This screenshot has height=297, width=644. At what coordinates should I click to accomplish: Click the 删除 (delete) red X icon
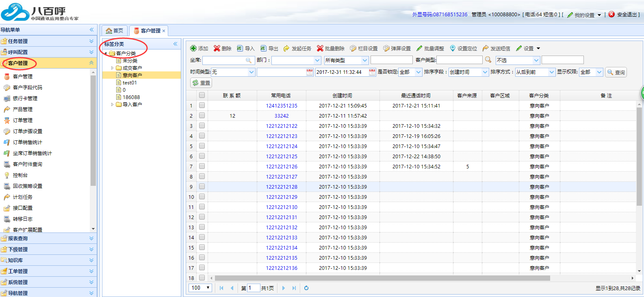tap(217, 48)
